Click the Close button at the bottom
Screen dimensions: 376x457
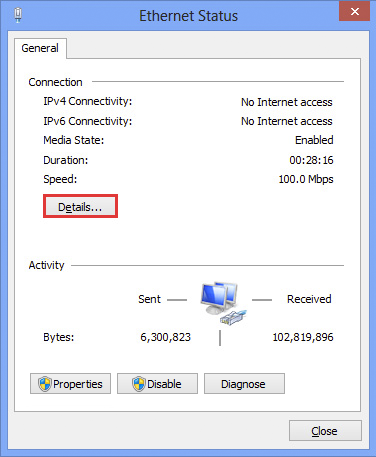[x=325, y=431]
